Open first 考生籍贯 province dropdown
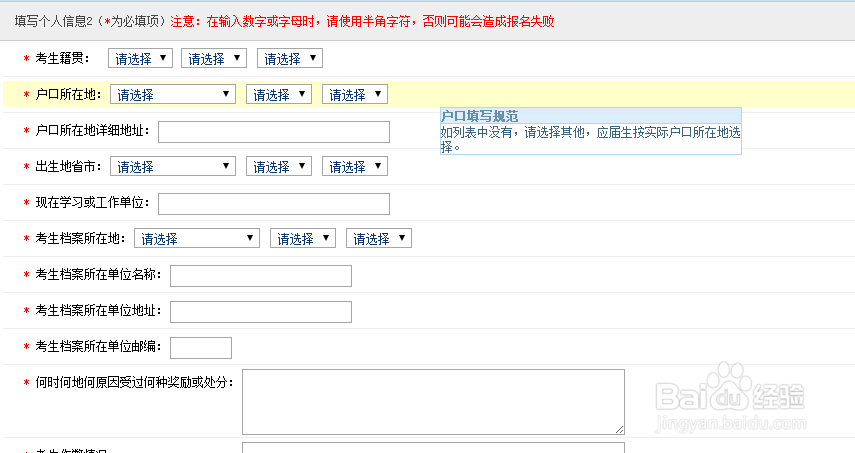Screen dimensions: 855x453 click(141, 58)
